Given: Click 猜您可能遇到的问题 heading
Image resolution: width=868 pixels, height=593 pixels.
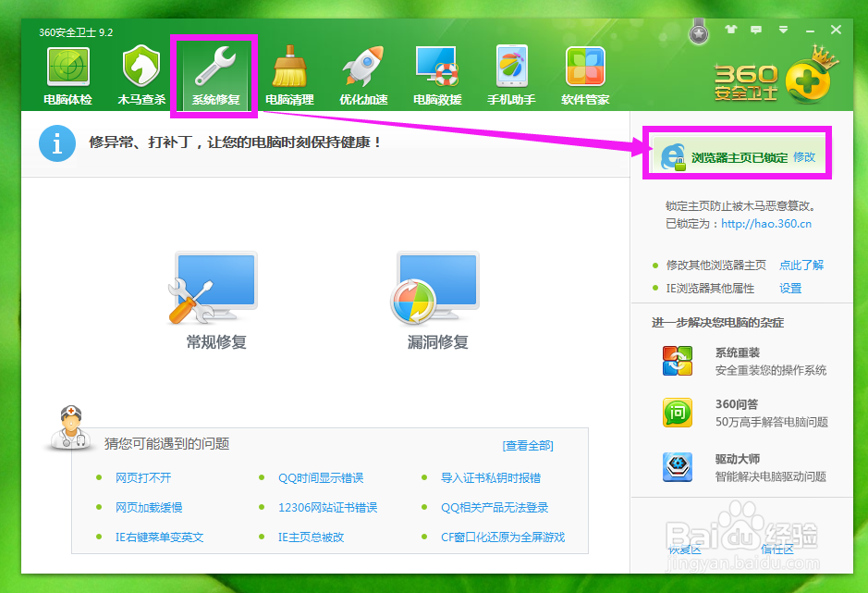Looking at the screenshot, I should tap(166, 444).
